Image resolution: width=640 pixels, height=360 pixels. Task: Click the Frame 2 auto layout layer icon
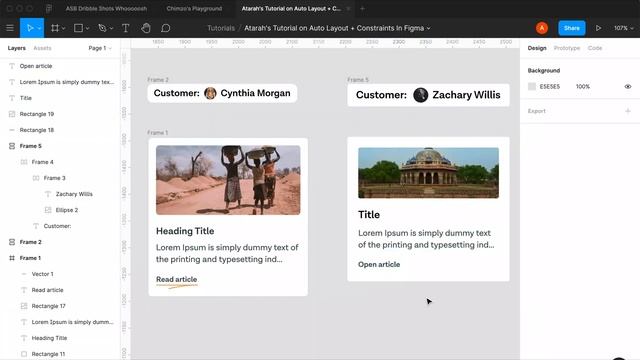12,242
